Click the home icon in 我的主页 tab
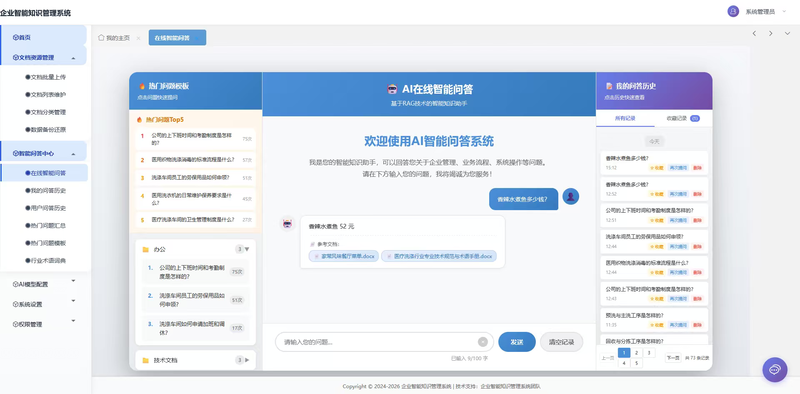 point(101,38)
